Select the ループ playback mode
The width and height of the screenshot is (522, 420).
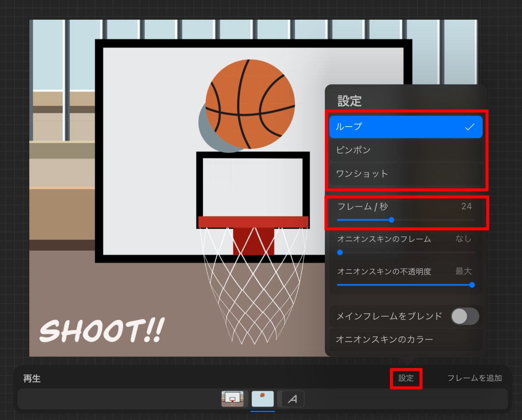(x=406, y=127)
